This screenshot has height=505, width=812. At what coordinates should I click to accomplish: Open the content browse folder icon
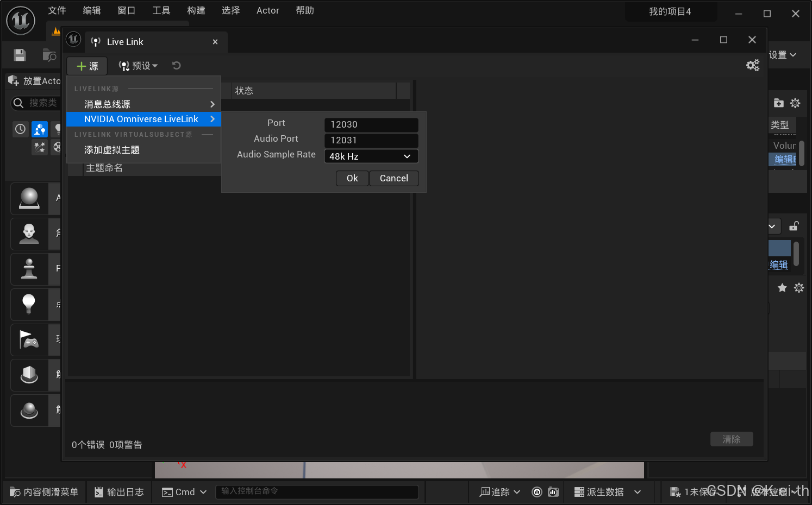pos(49,55)
